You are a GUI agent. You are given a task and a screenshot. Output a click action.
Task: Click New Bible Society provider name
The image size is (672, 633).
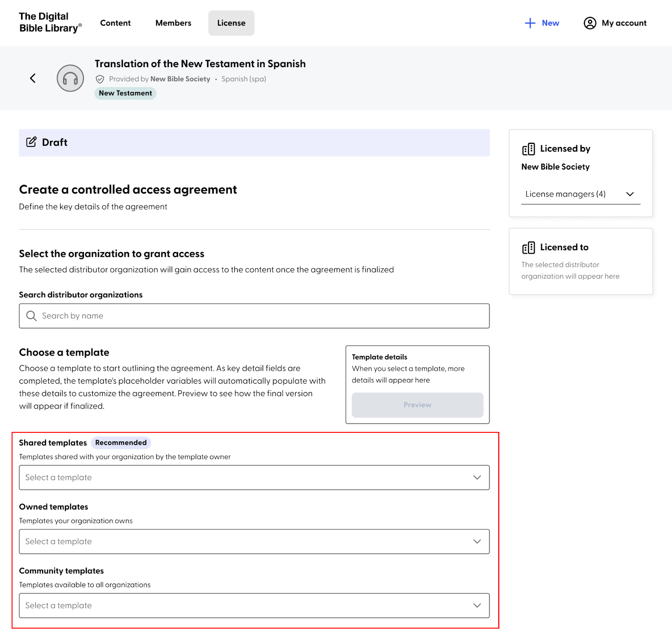(180, 79)
